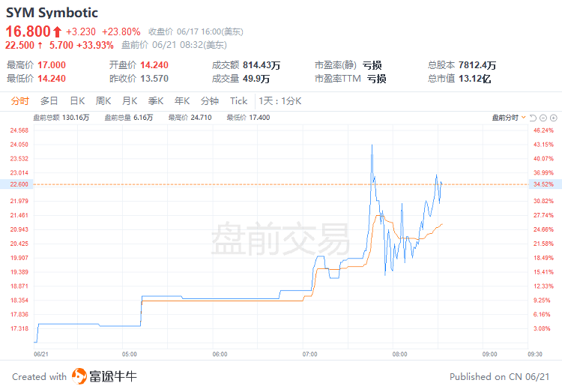562x392 pixels.
Task: Click the 46.24% percent axis label
Action: point(543,130)
